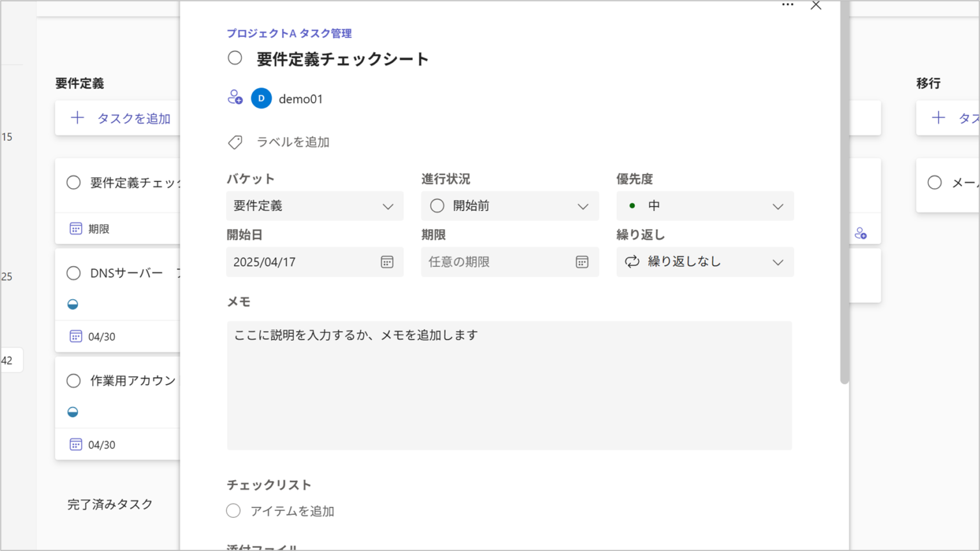Open the start date calendar icon

(x=387, y=261)
